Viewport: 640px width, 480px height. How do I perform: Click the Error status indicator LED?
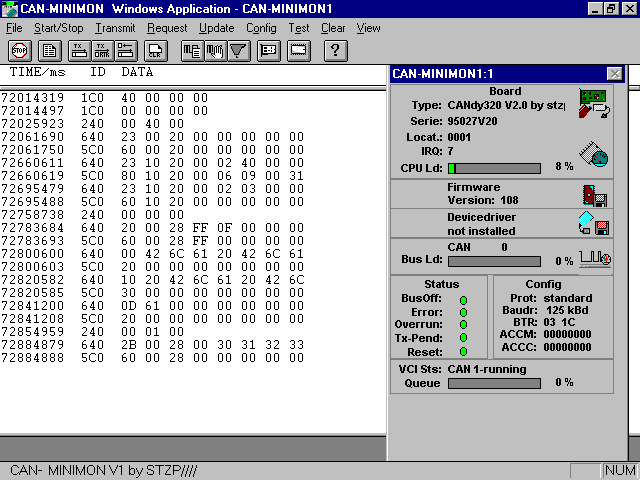point(463,313)
